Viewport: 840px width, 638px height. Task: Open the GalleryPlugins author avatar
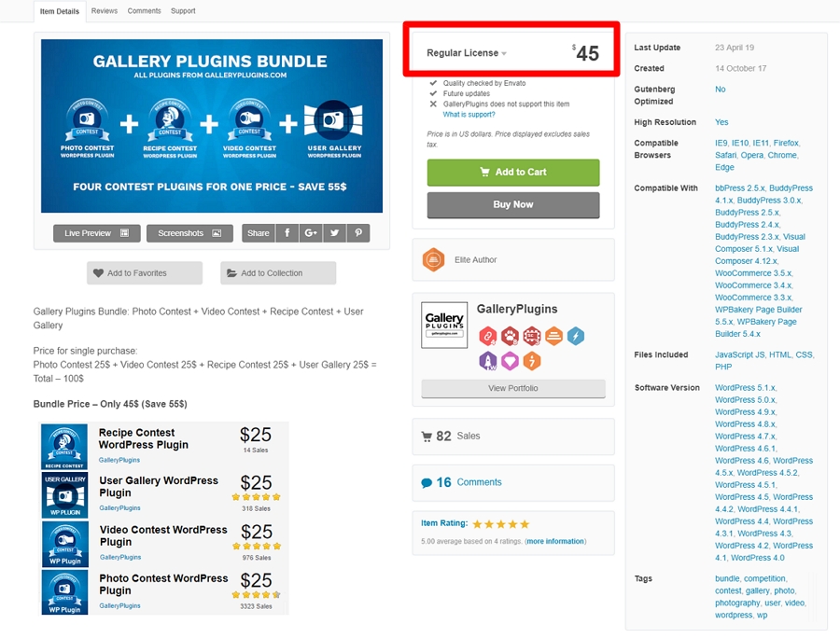[444, 326]
